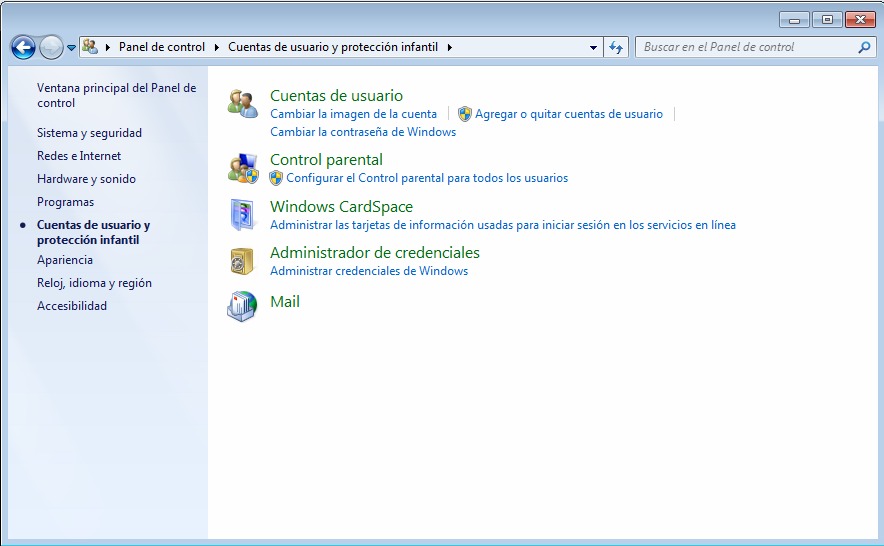Click Administrar credenciales de Windows
This screenshot has height=546, width=884.
click(369, 271)
